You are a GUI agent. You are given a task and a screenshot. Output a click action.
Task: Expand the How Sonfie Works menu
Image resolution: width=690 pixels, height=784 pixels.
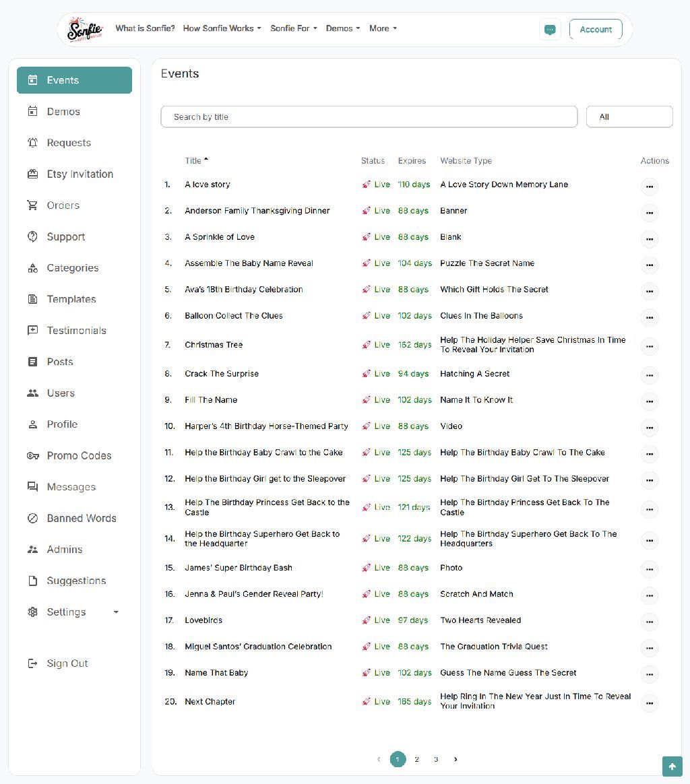coord(222,28)
